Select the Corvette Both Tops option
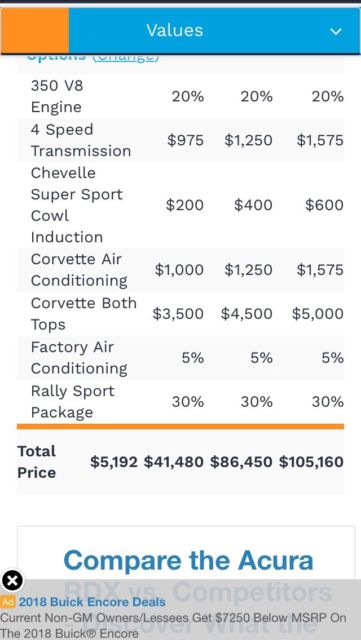The width and height of the screenshot is (361, 640). point(180,314)
